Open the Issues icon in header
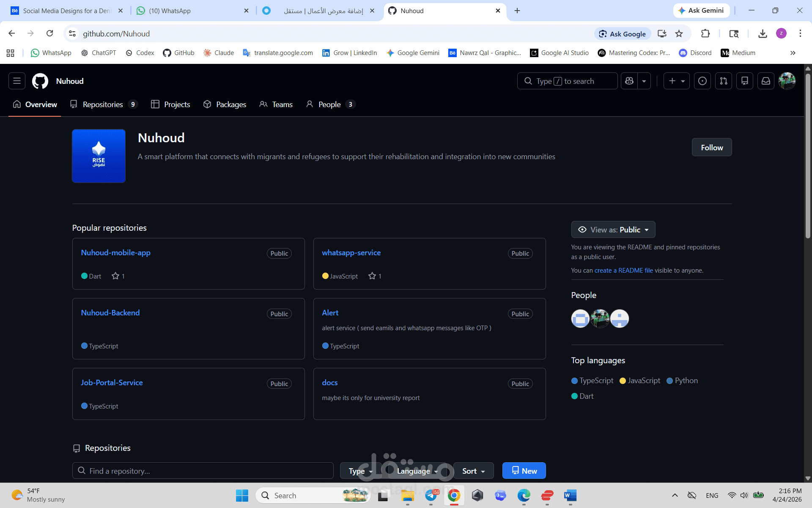The height and width of the screenshot is (508, 812). tap(702, 81)
